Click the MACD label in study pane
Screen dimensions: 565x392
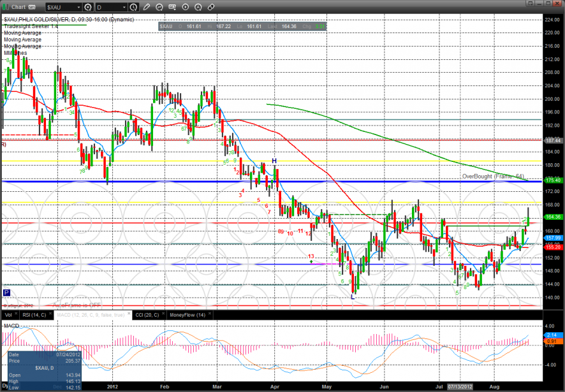tap(11, 326)
